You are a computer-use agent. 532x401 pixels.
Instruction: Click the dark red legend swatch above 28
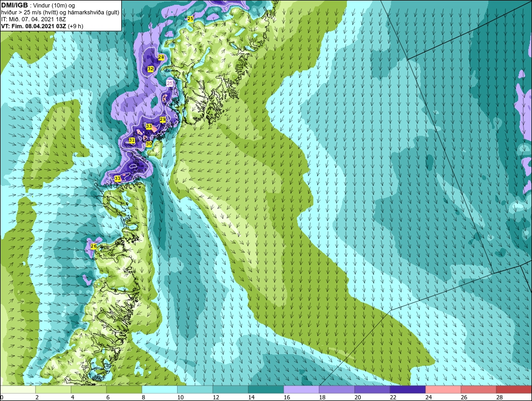click(514, 389)
